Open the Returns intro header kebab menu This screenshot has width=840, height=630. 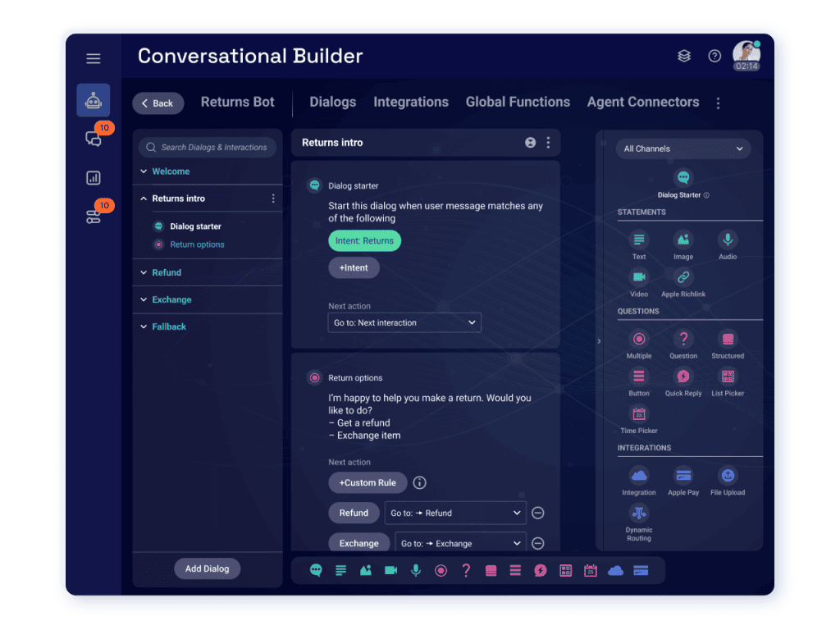(x=548, y=143)
